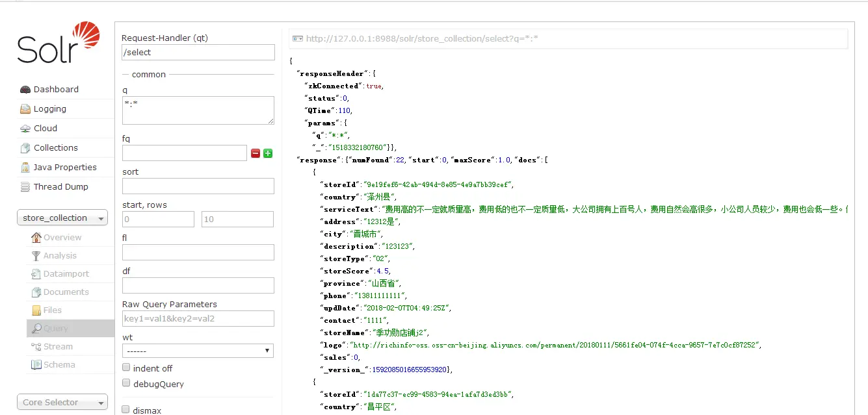Image resolution: width=868 pixels, height=415 pixels.
Task: Click the Cloud icon in sidebar
Action: [x=25, y=129]
